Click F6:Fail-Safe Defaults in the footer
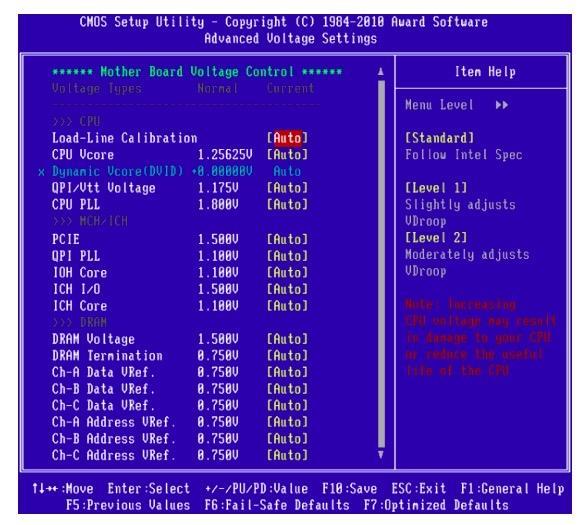The width and height of the screenshot is (578, 525). pyautogui.click(x=277, y=505)
